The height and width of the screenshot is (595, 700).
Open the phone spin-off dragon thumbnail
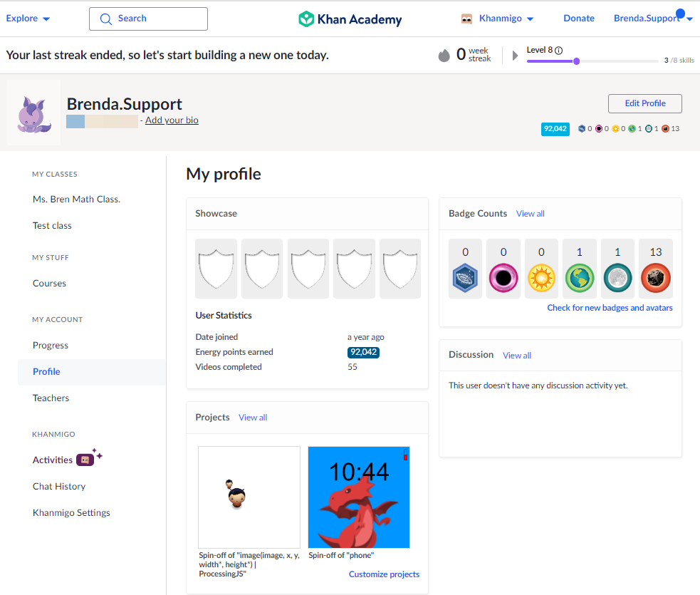pyautogui.click(x=359, y=497)
